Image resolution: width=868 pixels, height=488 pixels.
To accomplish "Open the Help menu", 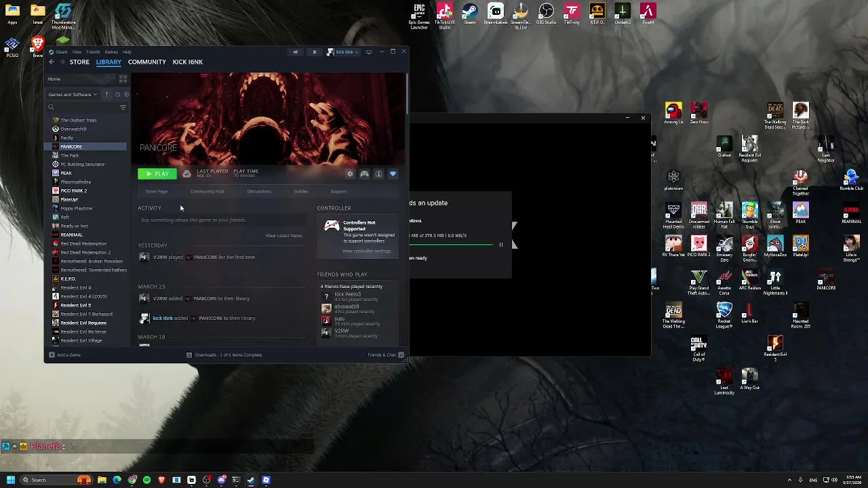I will tap(127, 52).
